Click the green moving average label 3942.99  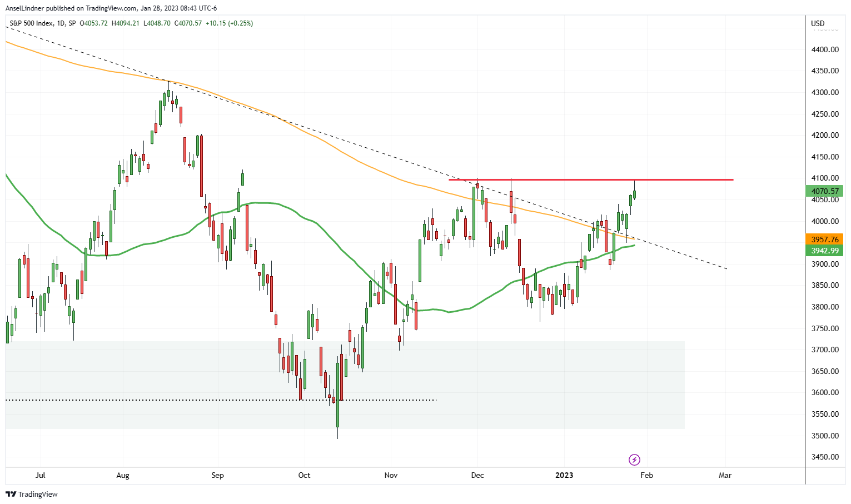pyautogui.click(x=825, y=251)
